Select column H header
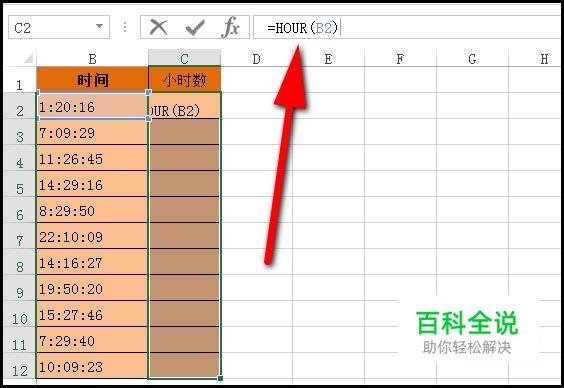 (x=536, y=58)
